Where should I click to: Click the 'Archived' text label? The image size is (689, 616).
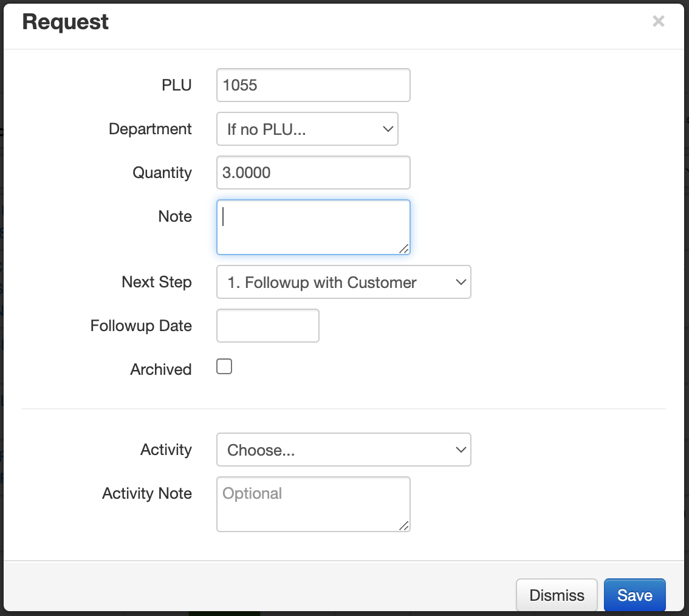click(161, 369)
